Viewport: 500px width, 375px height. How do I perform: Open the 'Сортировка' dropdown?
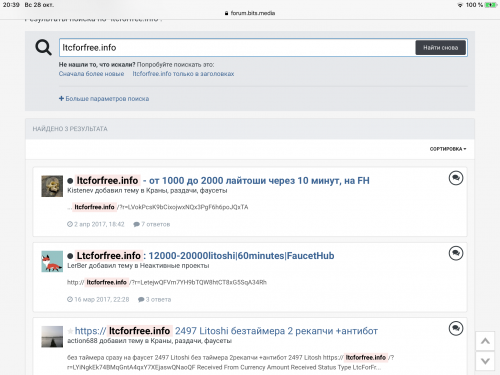[448, 149]
